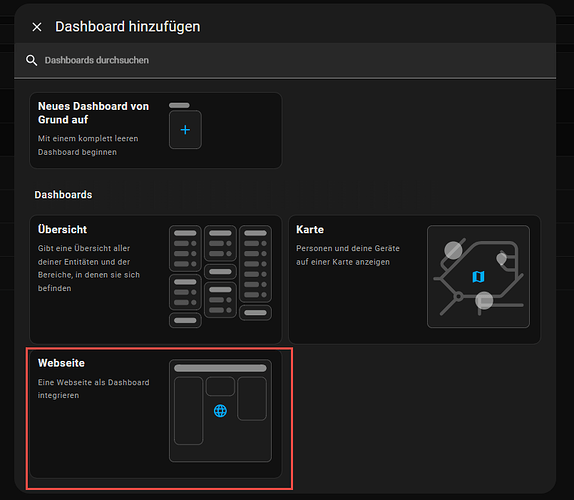
Task: Close the Dashboard hinzufügen dialog
Action: point(37,27)
